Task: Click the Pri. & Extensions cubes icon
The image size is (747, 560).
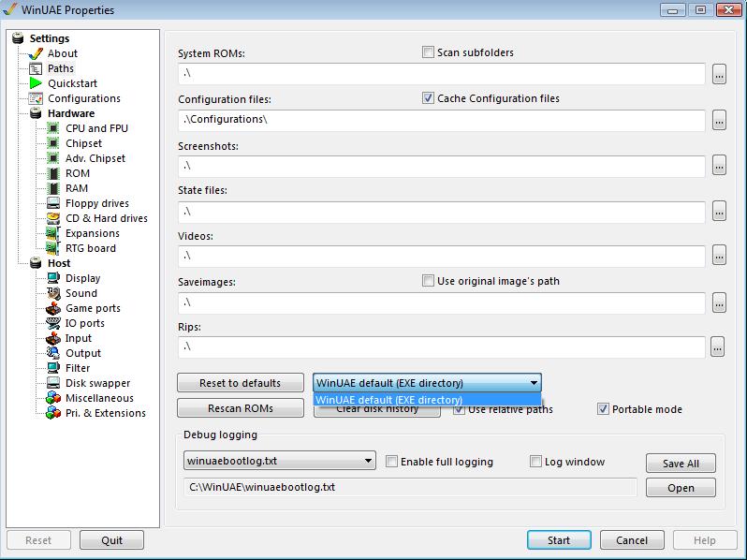Action: 53,413
